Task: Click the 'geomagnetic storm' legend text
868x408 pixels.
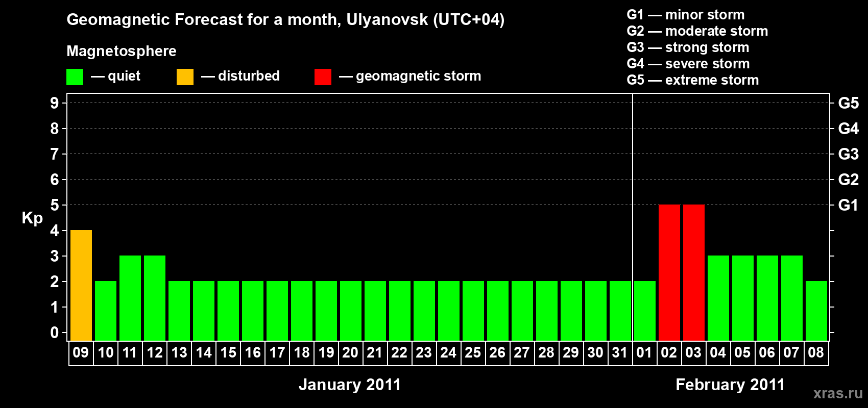Action: (x=418, y=76)
